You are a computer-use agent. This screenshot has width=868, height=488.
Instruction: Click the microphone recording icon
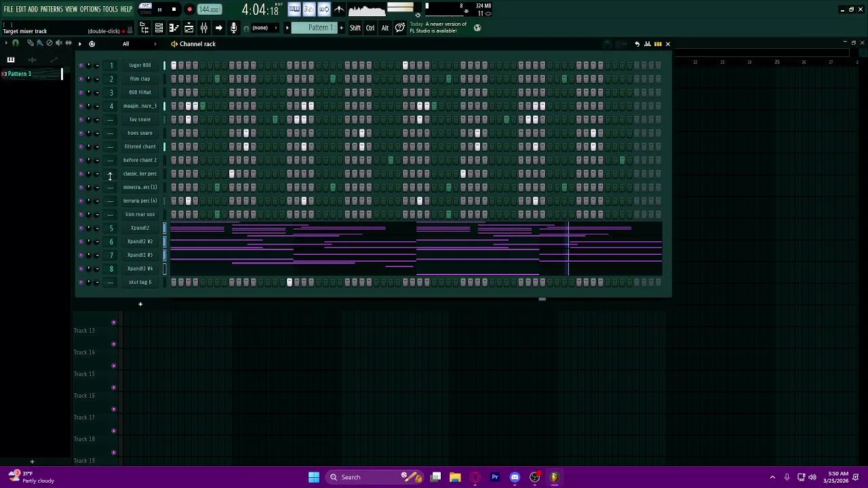(233, 28)
